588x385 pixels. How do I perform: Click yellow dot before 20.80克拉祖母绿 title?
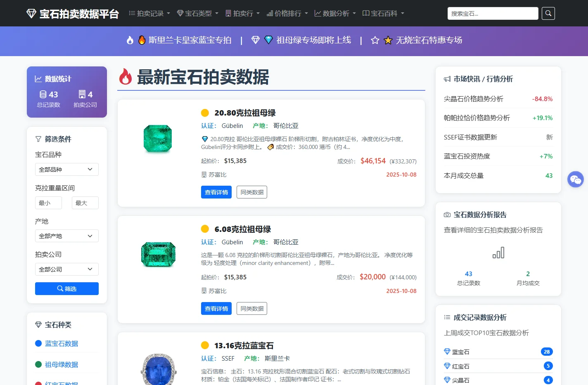click(205, 113)
